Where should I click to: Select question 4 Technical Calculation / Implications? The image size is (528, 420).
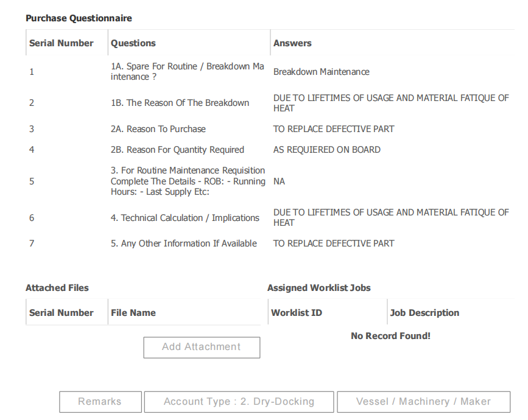click(x=185, y=218)
